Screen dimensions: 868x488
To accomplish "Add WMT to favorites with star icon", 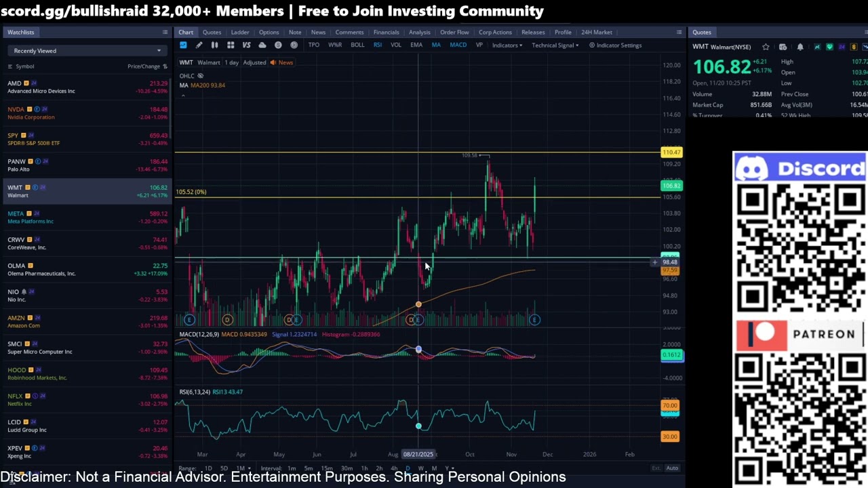I will click(x=766, y=47).
